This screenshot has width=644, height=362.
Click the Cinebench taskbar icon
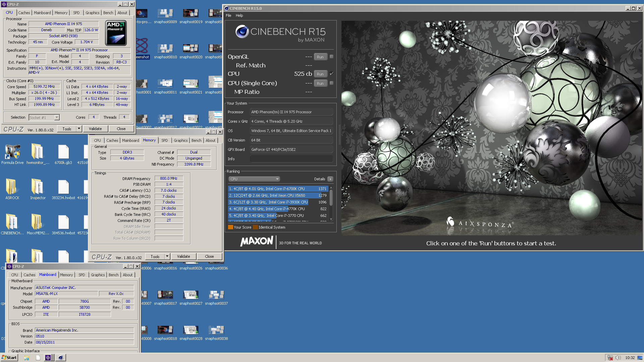[60, 358]
